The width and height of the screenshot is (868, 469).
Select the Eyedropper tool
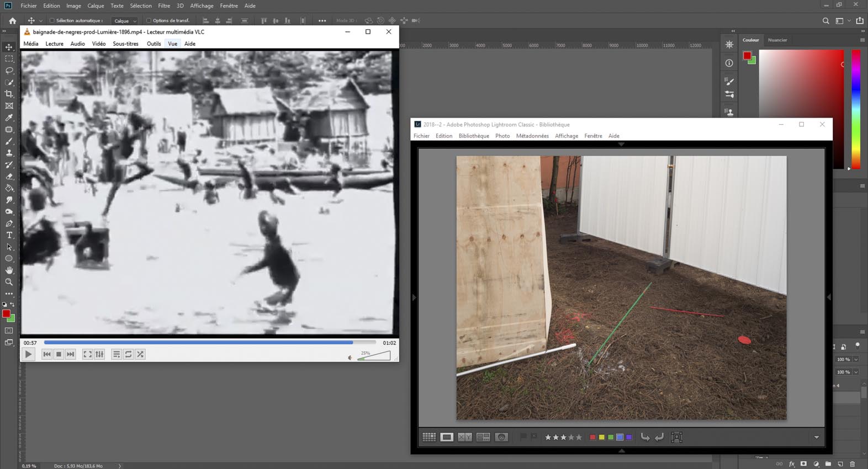click(x=9, y=118)
